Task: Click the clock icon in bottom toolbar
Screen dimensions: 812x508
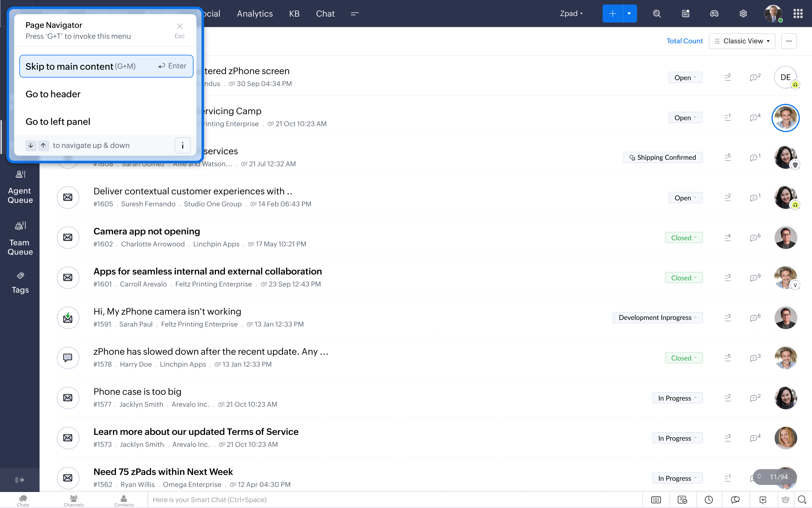Action: 709,500
